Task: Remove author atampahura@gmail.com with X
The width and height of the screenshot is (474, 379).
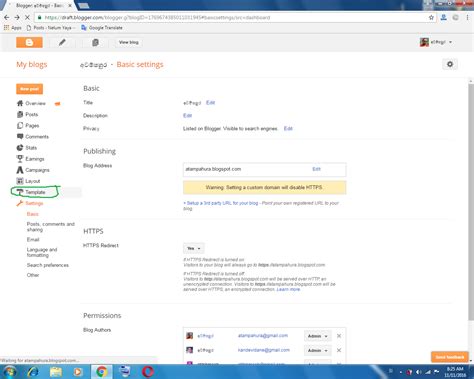Action: tap(339, 336)
